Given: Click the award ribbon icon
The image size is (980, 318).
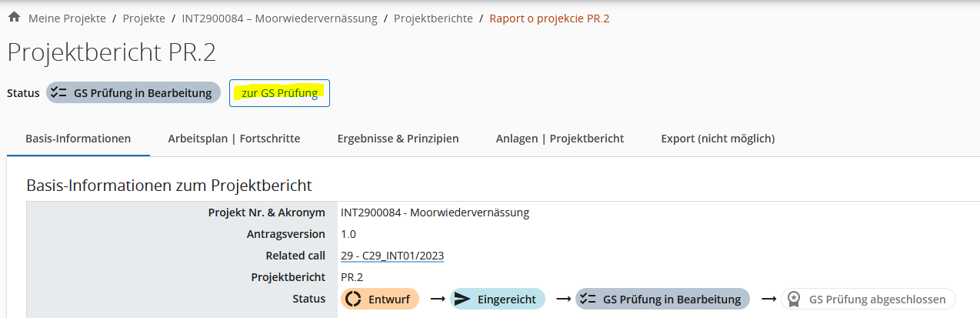Looking at the screenshot, I should 795,300.
